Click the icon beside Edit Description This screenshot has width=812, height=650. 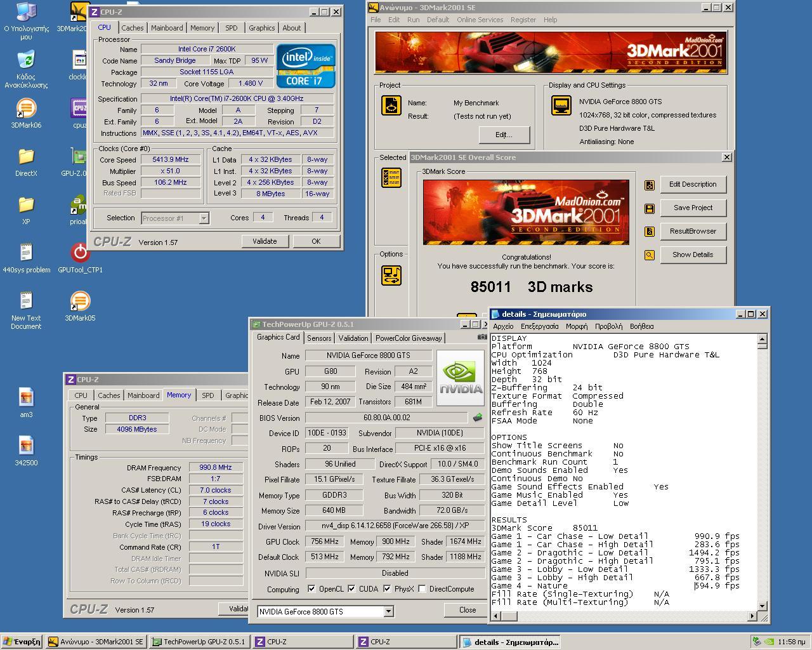[x=650, y=185]
